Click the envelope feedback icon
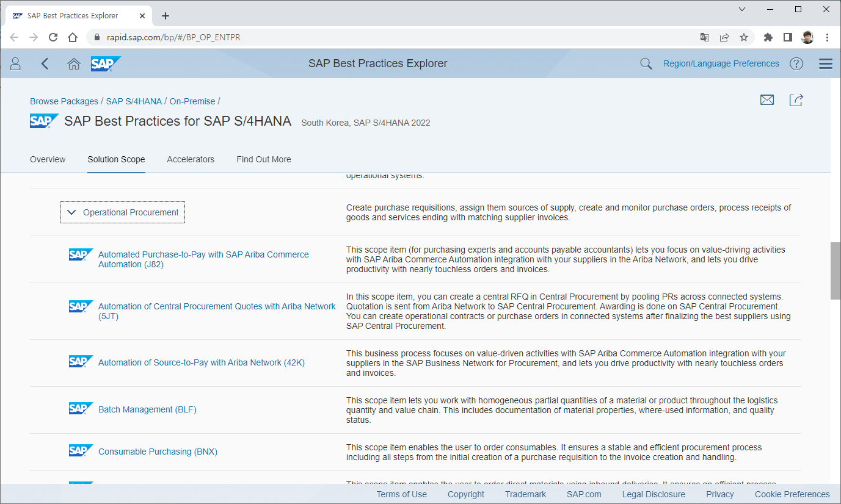Image resolution: width=841 pixels, height=504 pixels. point(767,99)
